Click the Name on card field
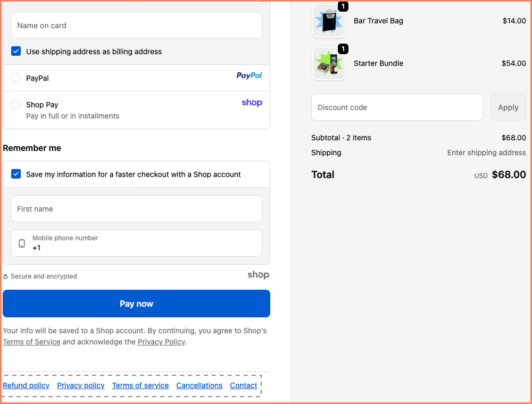The image size is (532, 404). (136, 24)
